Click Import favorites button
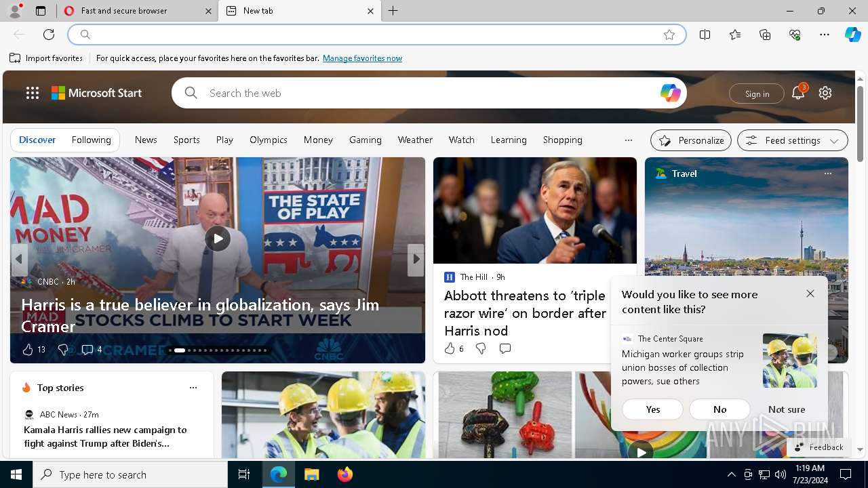868x488 pixels. (46, 58)
